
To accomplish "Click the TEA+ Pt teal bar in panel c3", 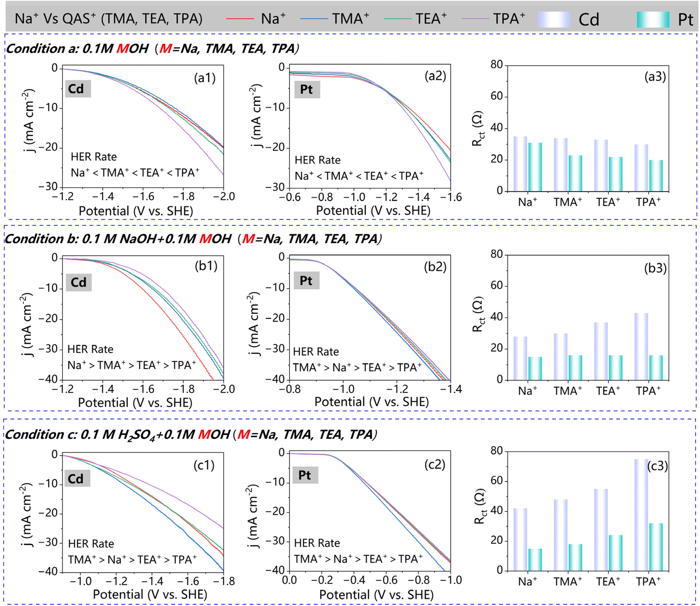I will coord(616,553).
